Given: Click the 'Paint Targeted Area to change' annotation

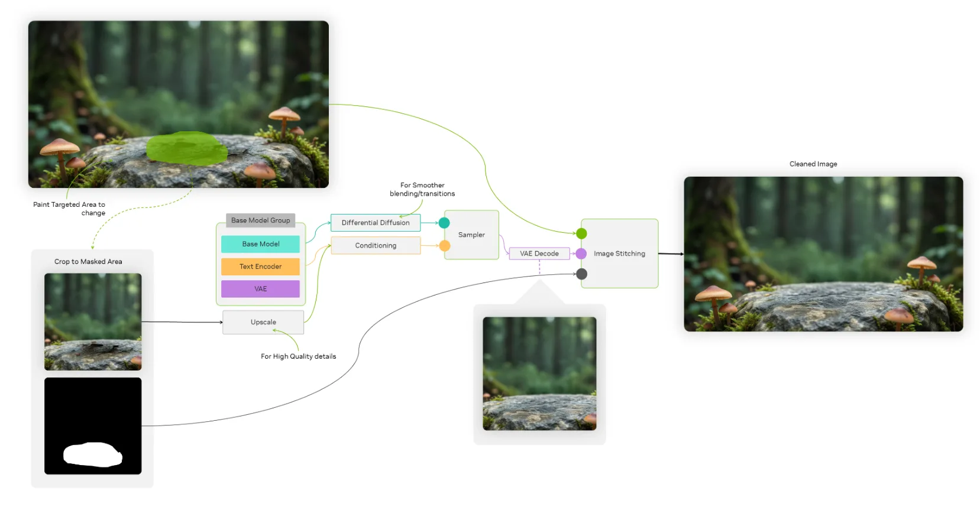Looking at the screenshot, I should pos(69,209).
